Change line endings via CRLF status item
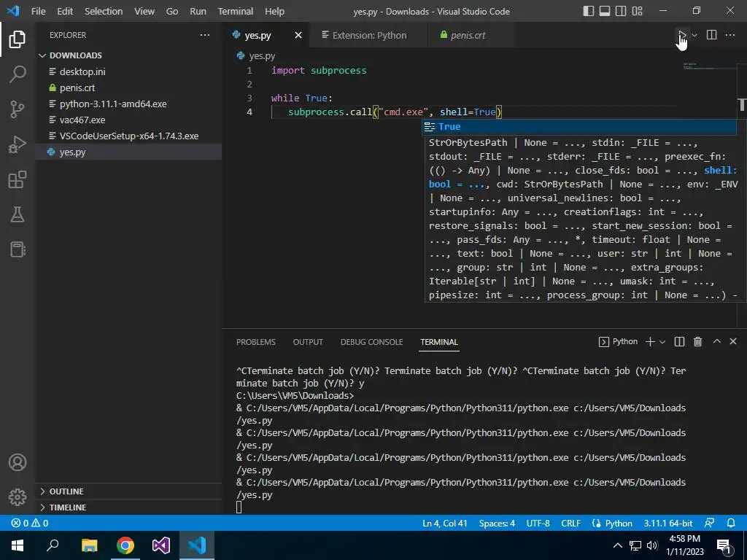747x560 pixels. tap(570, 523)
